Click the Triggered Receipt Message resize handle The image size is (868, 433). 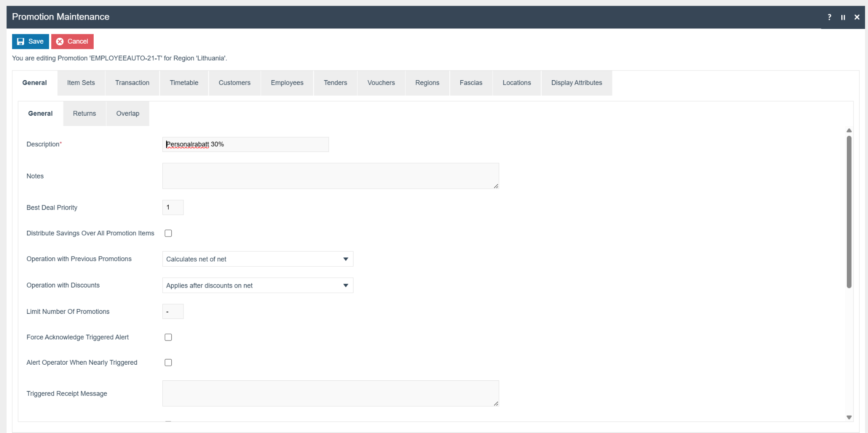click(495, 403)
